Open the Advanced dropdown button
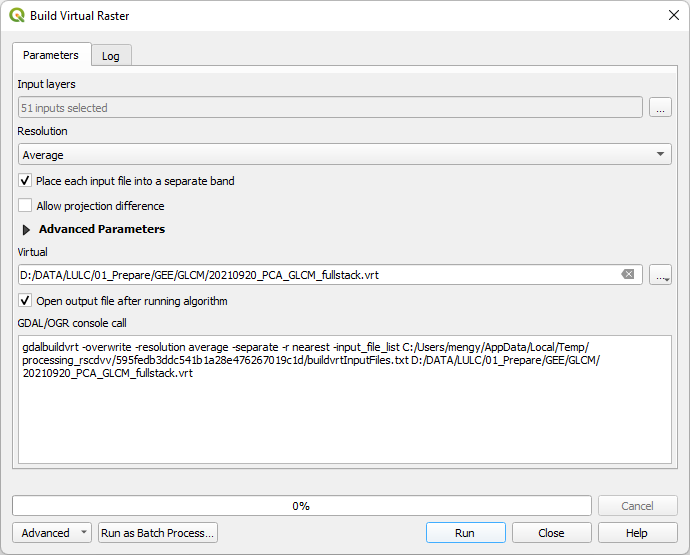The width and height of the screenshot is (690, 555). pos(52,533)
